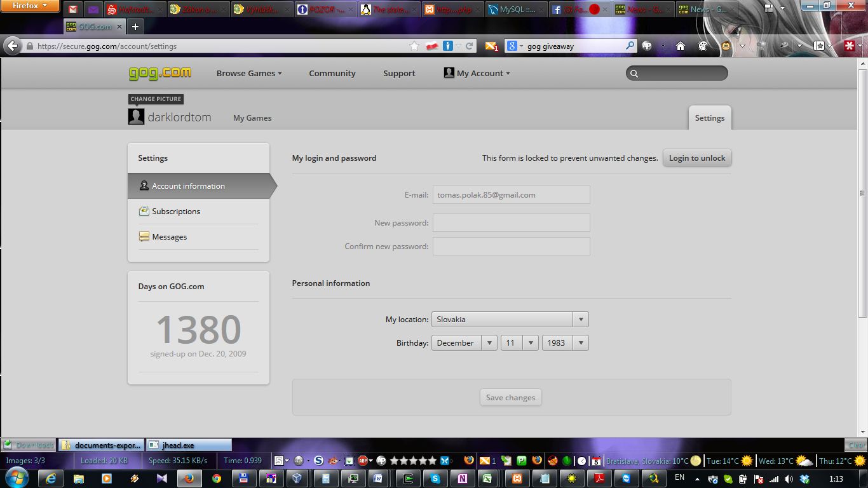Open the My location dropdown
Viewport: 868px width, 488px height.
(x=510, y=319)
